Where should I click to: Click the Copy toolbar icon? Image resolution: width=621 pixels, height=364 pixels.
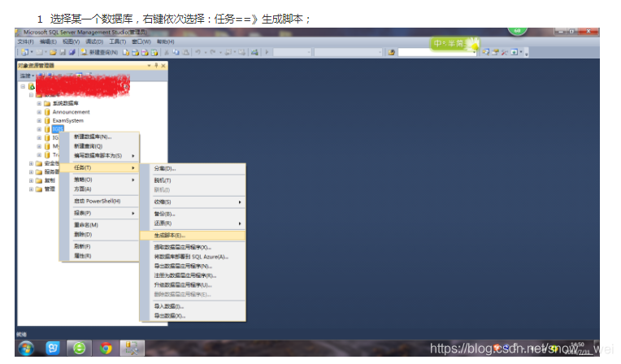[x=176, y=52]
